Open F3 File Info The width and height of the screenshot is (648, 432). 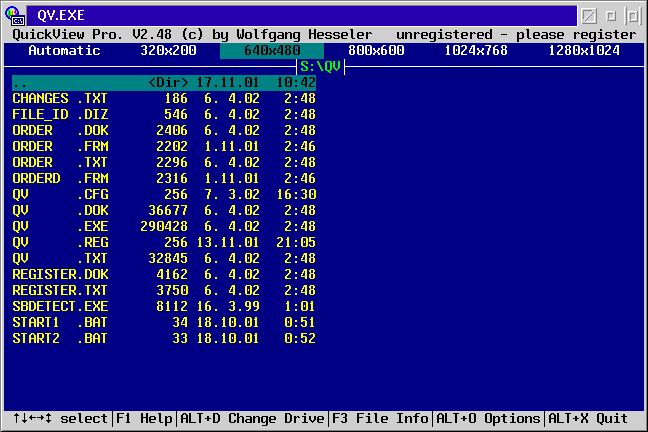[x=380, y=418]
